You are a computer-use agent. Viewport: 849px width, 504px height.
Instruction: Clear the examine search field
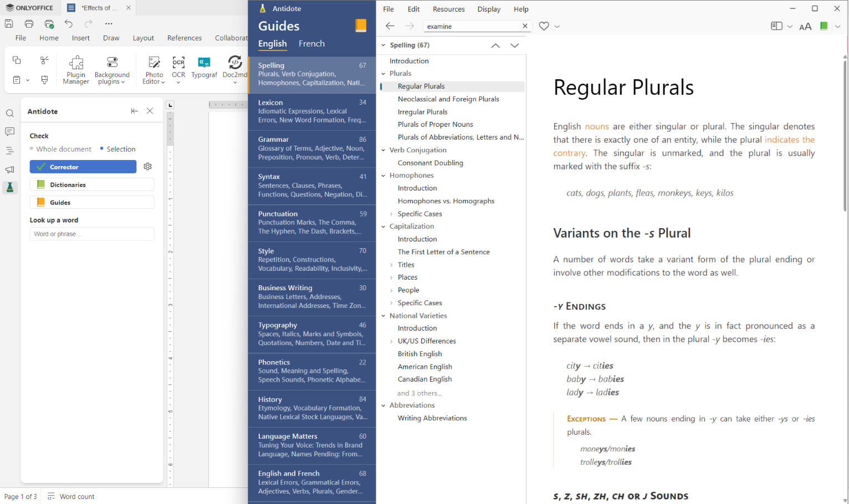pos(525,26)
